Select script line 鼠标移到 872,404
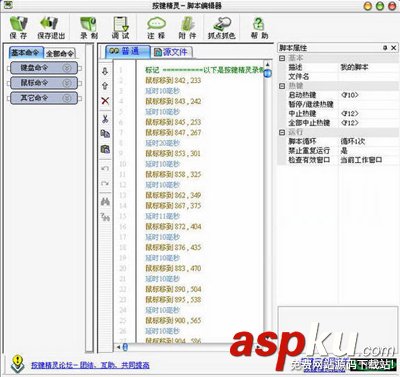The image size is (400, 377). tap(173, 227)
